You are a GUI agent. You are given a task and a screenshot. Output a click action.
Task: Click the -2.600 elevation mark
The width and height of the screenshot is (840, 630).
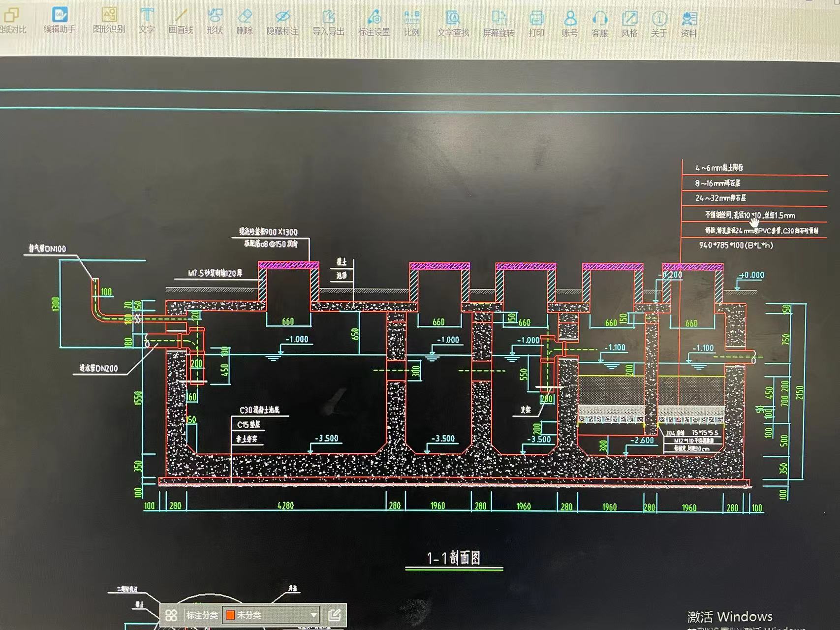tap(643, 441)
